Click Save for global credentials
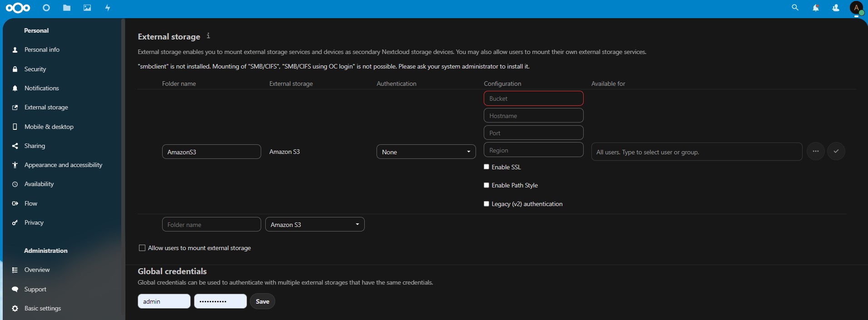Viewport: 868px width, 320px height. 263,301
